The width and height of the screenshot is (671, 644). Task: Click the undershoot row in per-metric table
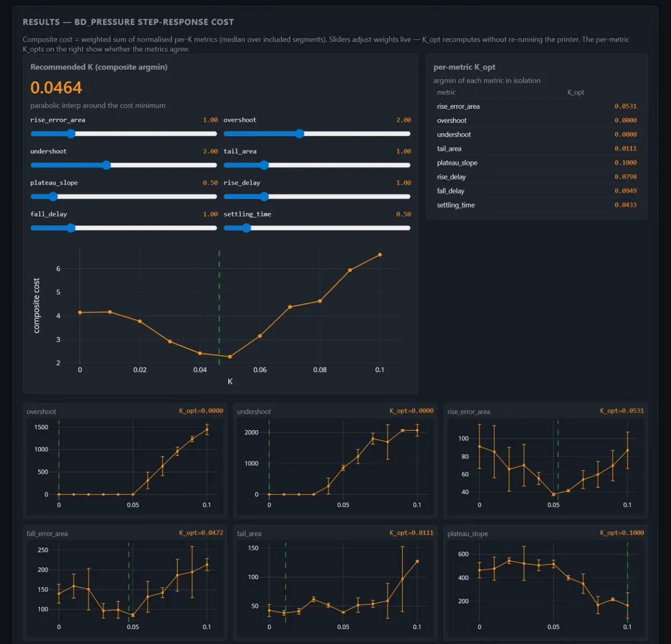pos(537,135)
